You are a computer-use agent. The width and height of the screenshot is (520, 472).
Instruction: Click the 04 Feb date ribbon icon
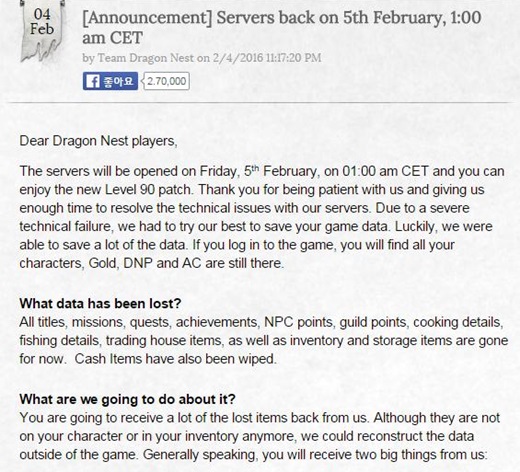point(42,31)
